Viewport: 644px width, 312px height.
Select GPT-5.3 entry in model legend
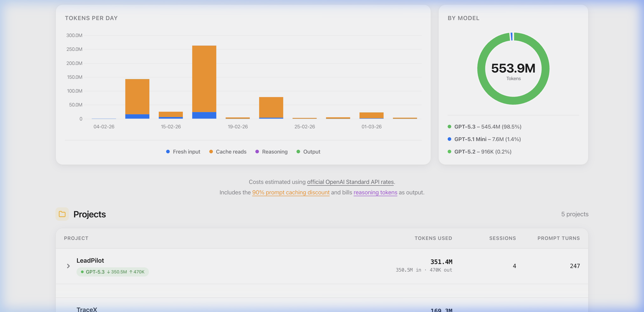[487, 127]
